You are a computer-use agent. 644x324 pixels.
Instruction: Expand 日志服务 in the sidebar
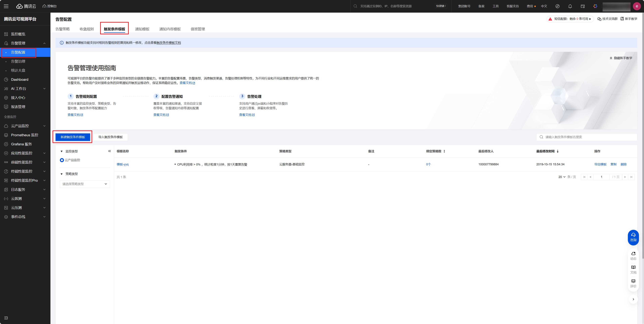[x=25, y=189]
